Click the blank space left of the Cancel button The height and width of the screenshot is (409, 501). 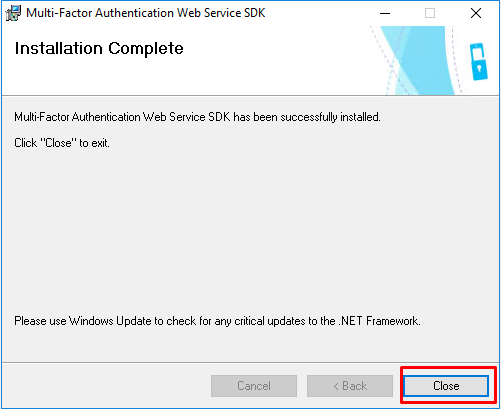[x=107, y=386]
